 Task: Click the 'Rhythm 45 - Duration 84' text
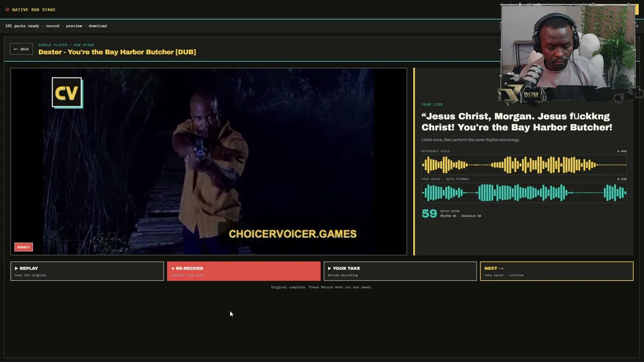[x=460, y=216]
